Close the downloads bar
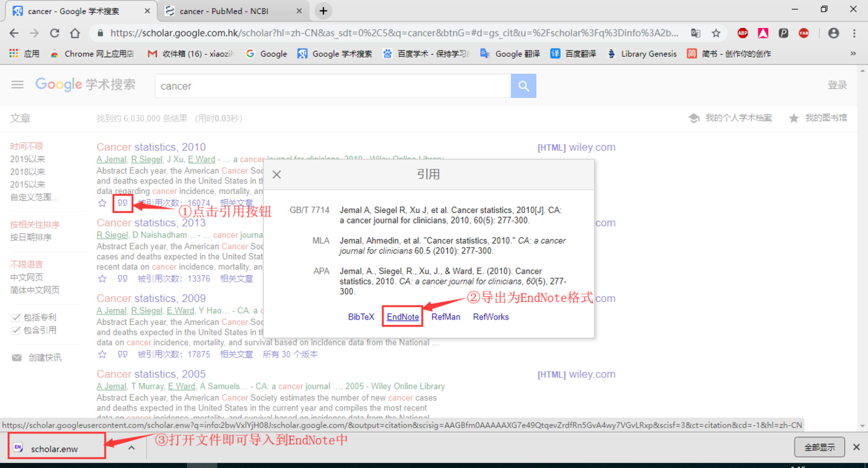Image resolution: width=868 pixels, height=468 pixels. point(856,447)
